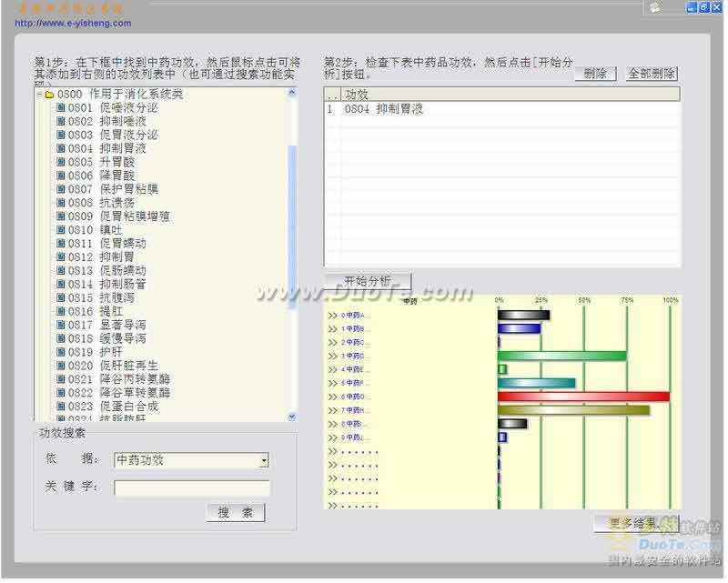
Task: Click the icon beside 0821 降谷丙转氨酶
Action: pos(60,379)
